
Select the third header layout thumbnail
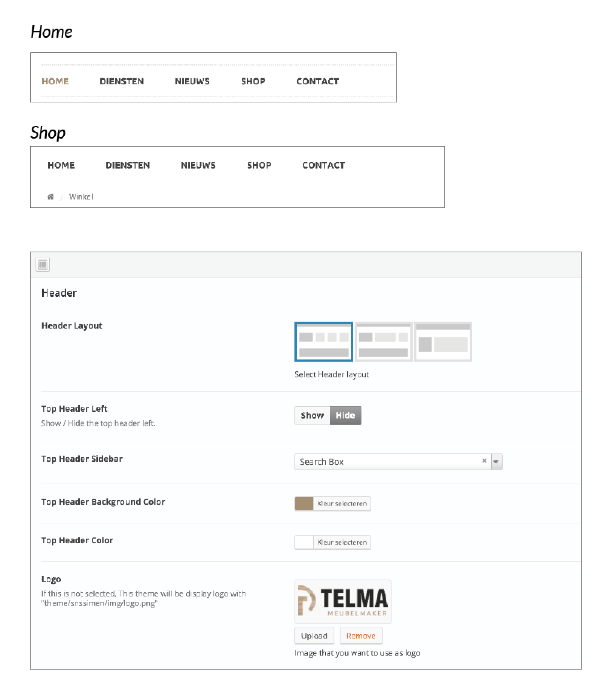[443, 342]
